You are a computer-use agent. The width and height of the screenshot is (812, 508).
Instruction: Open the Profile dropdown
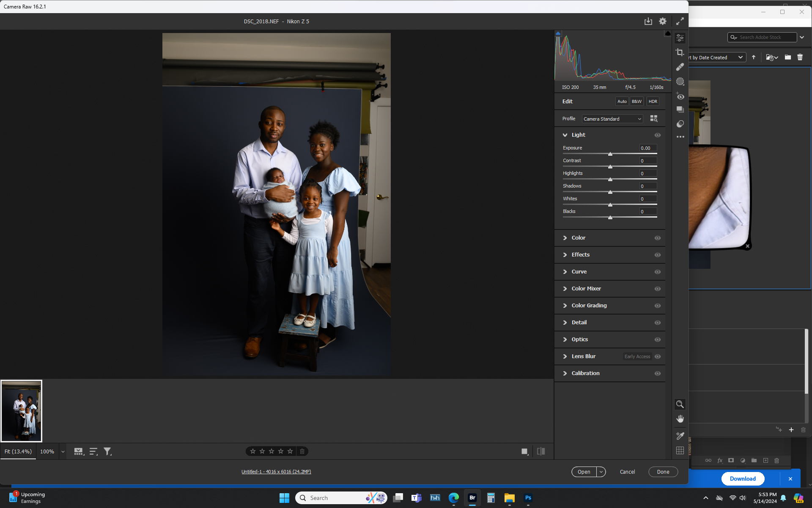pos(612,119)
